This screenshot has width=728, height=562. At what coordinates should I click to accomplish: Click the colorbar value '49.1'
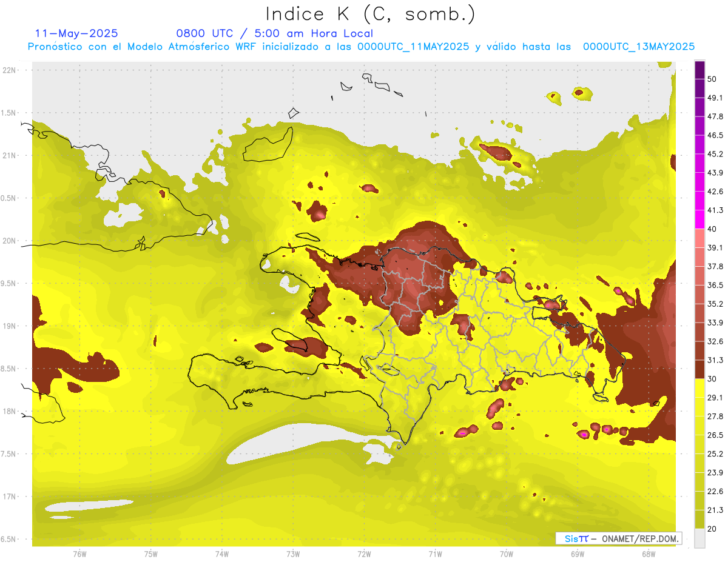click(715, 98)
